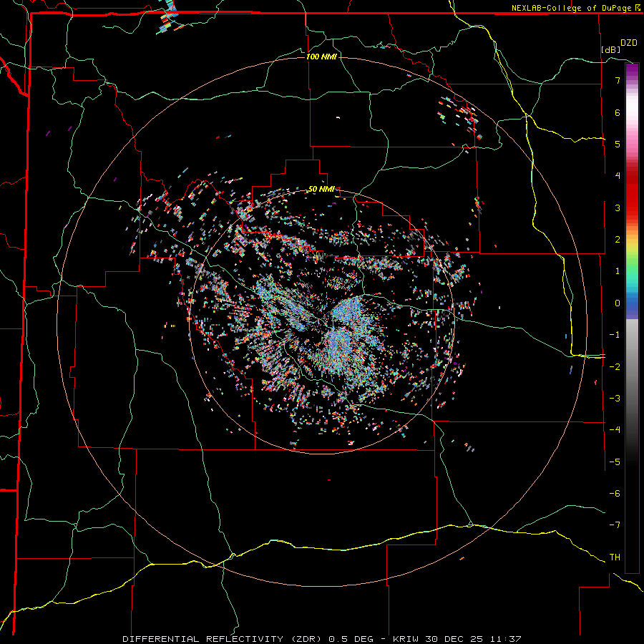Click the -3 value on the color scale
Viewport: 644px width, 644px height.
(x=615, y=399)
